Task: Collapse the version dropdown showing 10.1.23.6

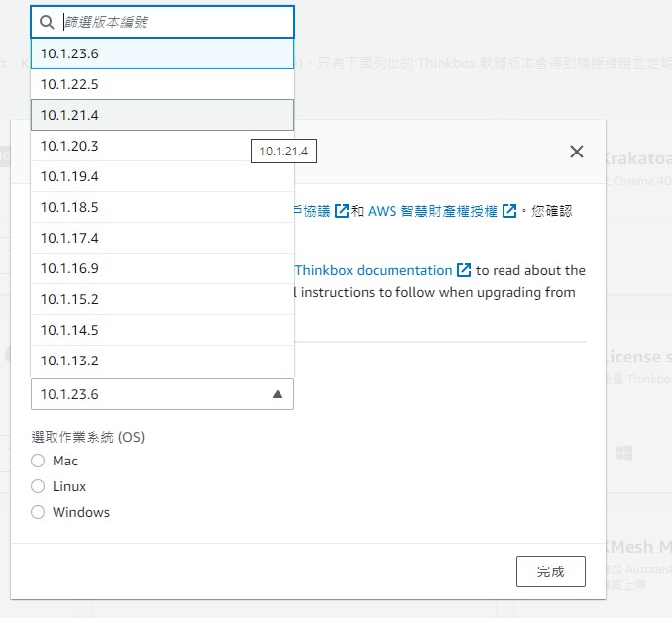Action: (x=163, y=394)
